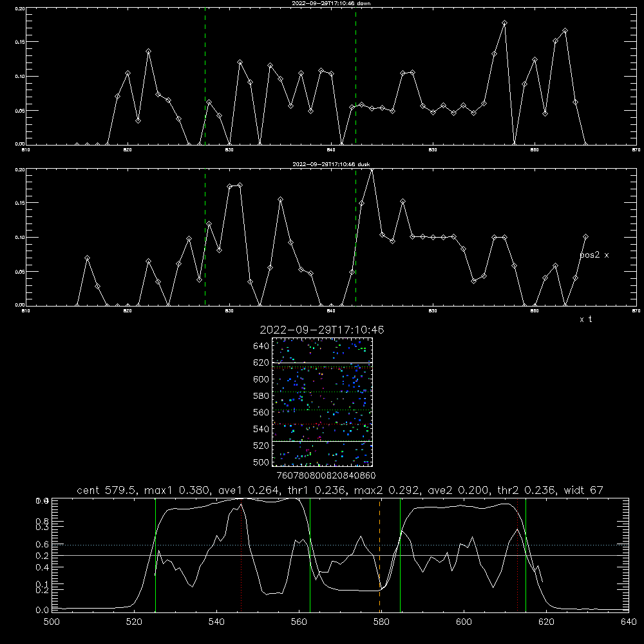Click the green vertical line at 615 in bottom plot

click(x=526, y=555)
